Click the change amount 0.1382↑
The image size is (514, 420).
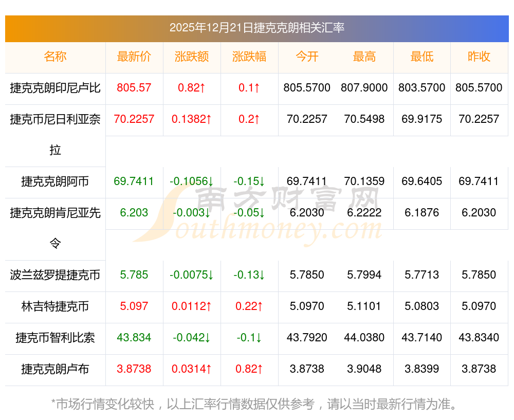click(x=192, y=119)
